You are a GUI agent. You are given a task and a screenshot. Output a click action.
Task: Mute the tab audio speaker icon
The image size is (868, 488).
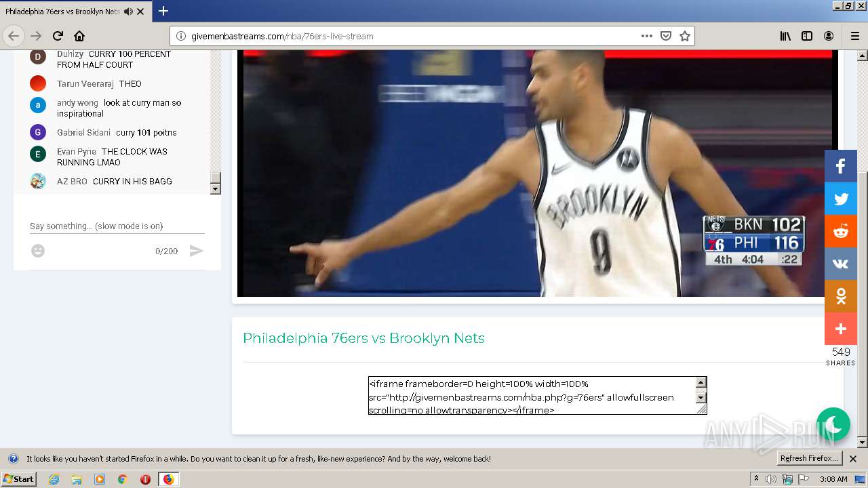click(128, 12)
